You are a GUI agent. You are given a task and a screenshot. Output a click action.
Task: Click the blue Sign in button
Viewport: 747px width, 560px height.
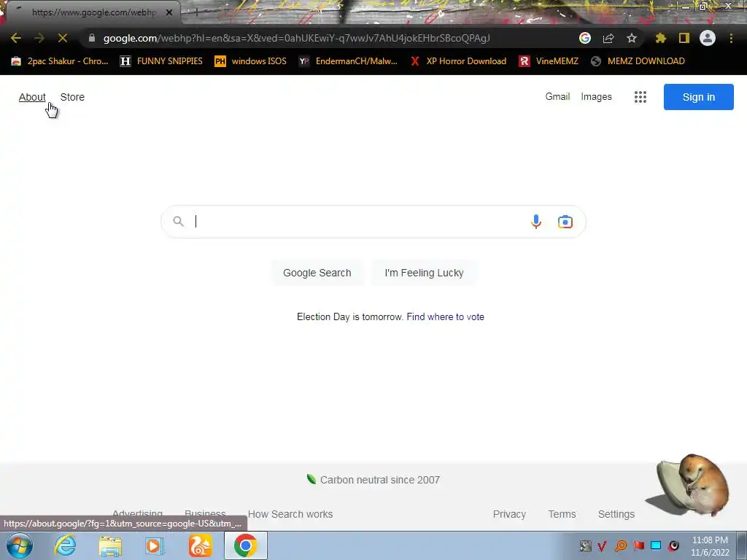coord(698,97)
